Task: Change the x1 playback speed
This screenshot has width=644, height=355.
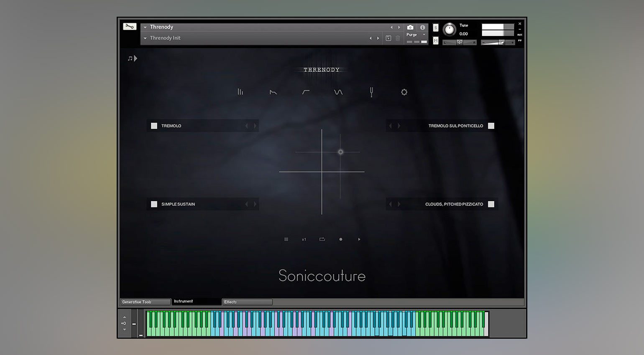Action: point(304,239)
